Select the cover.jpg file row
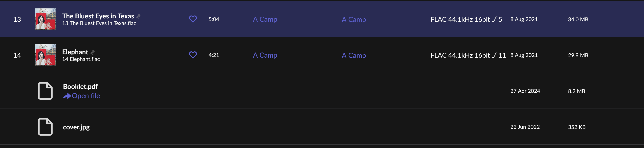The width and height of the screenshot is (644, 148). [322, 127]
